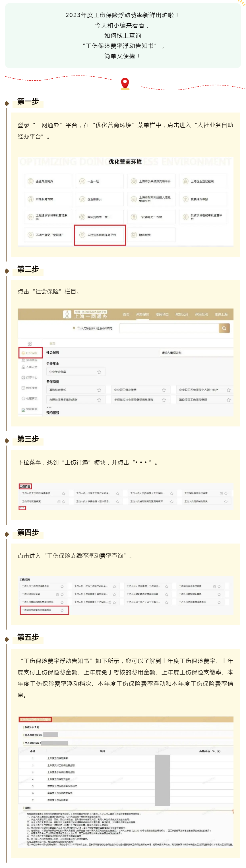
Task: Open 打印中心 from the left sidebar
Action: 23,377
